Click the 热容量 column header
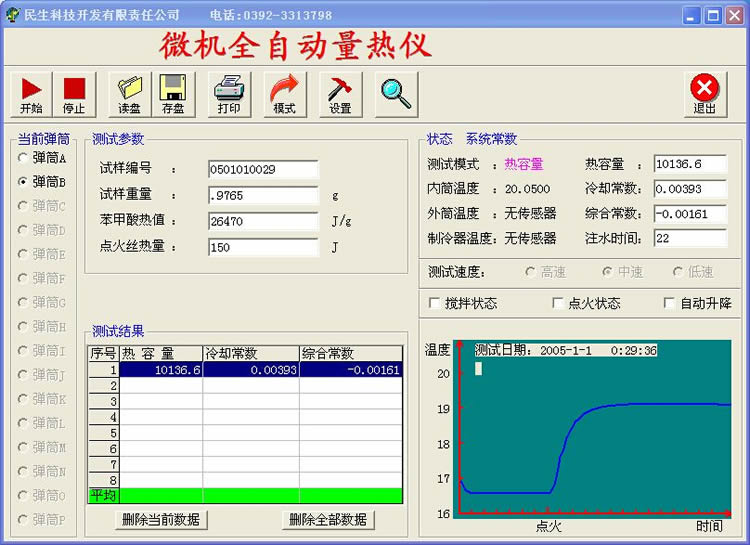This screenshot has width=750, height=545. click(161, 354)
